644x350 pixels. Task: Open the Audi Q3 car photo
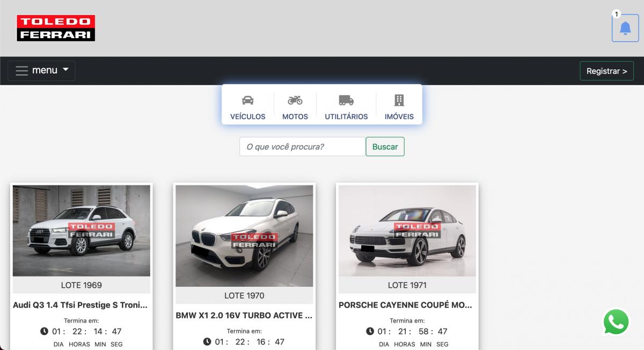tap(82, 230)
